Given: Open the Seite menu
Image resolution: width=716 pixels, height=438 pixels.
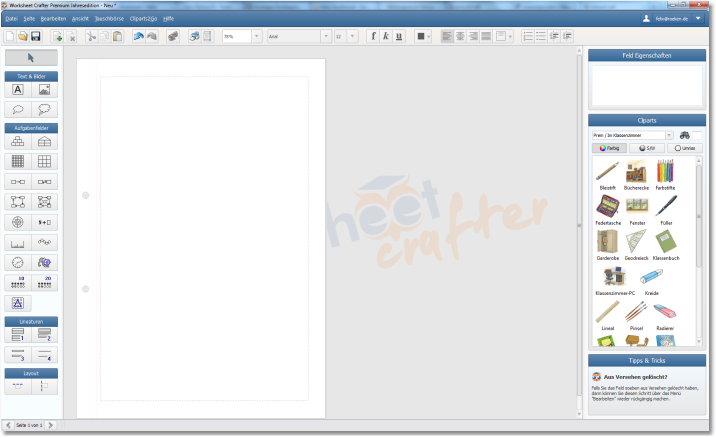Looking at the screenshot, I should coord(29,19).
